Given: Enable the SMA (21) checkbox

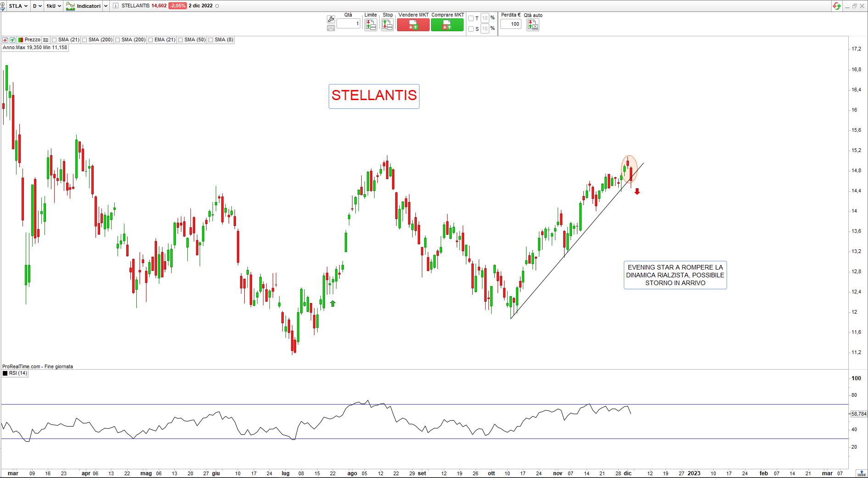Looking at the screenshot, I should [x=55, y=40].
